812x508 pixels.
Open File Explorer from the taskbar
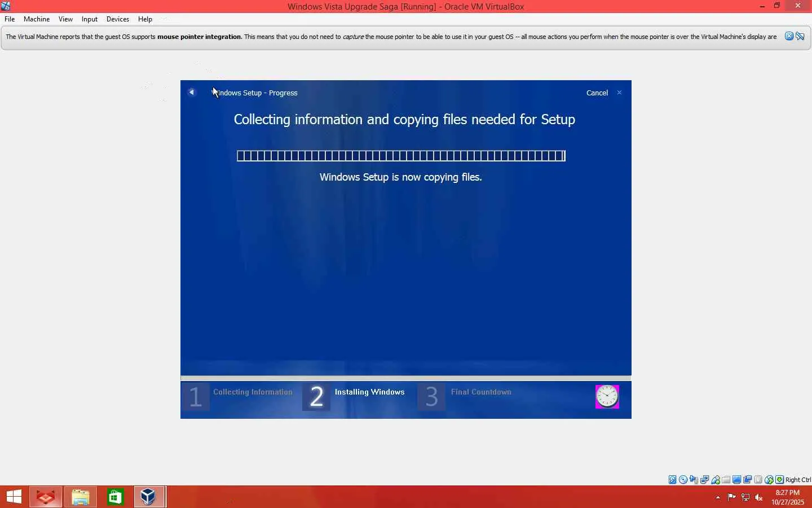(81, 497)
